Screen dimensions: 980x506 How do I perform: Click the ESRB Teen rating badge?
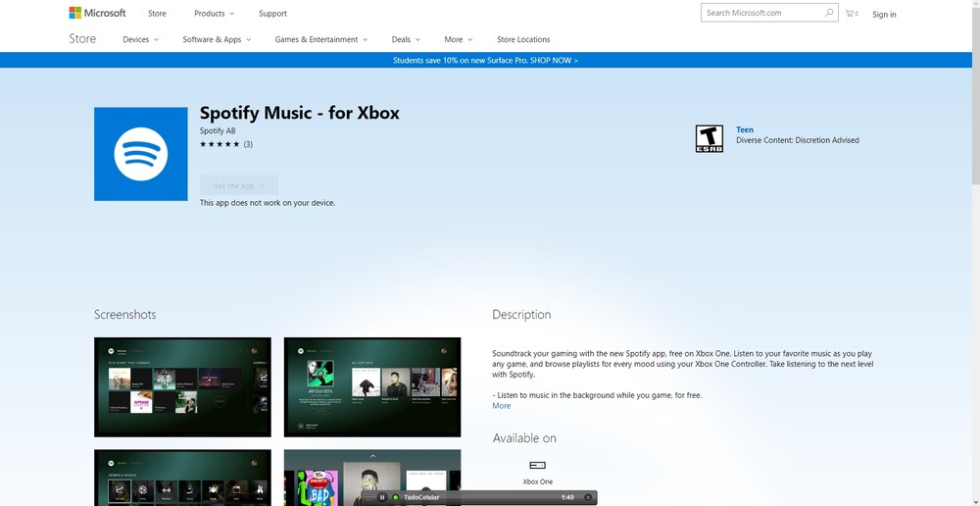click(710, 138)
